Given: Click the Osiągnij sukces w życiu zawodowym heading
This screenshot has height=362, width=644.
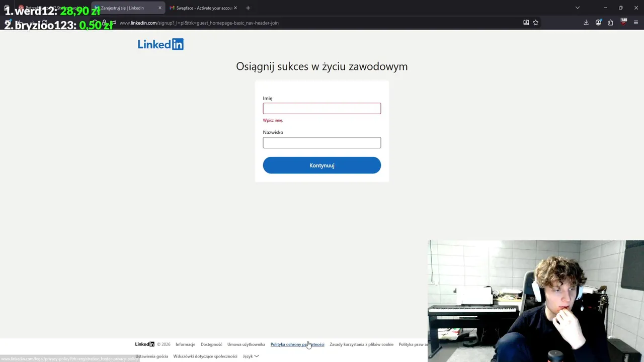Looking at the screenshot, I should tap(322, 66).
